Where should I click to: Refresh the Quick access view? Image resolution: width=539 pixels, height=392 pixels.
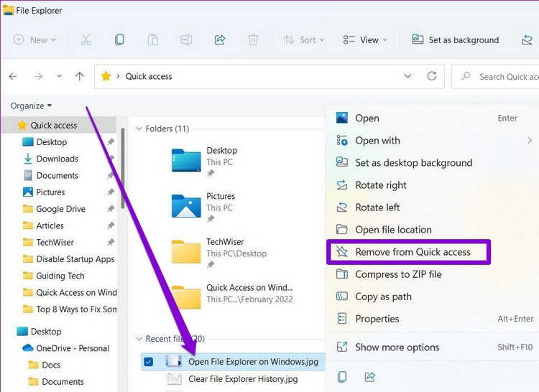pos(432,76)
